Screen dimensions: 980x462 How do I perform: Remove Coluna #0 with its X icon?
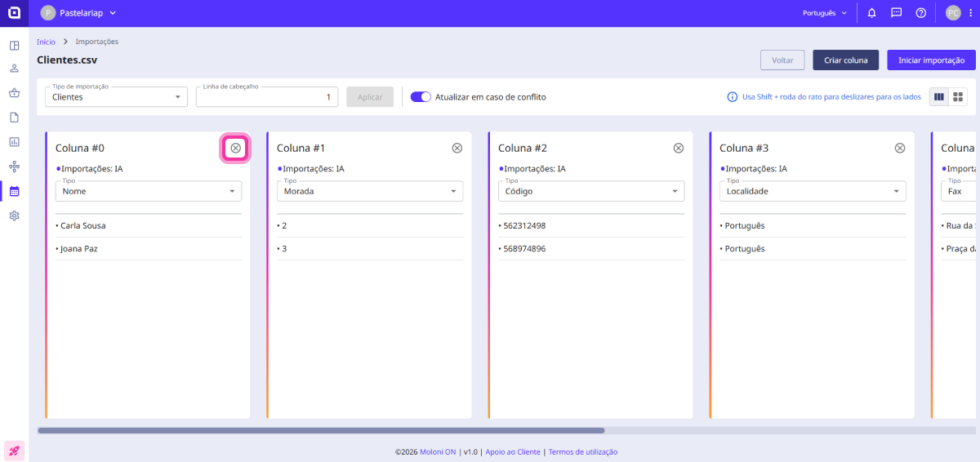pyautogui.click(x=236, y=148)
